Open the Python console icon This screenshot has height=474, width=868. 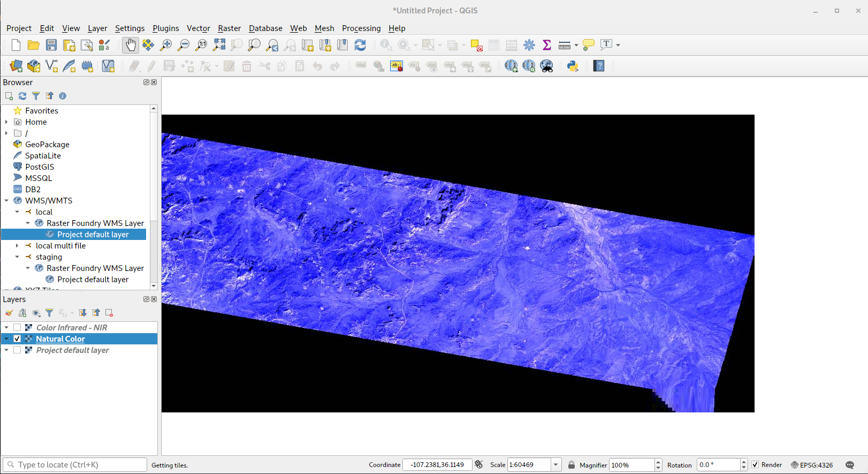click(x=573, y=66)
